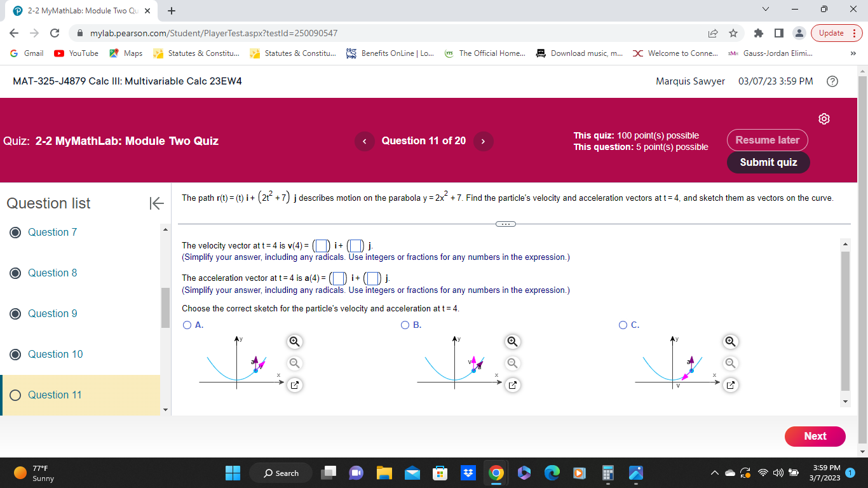
Task: Click the Submit quiz button
Action: [768, 162]
